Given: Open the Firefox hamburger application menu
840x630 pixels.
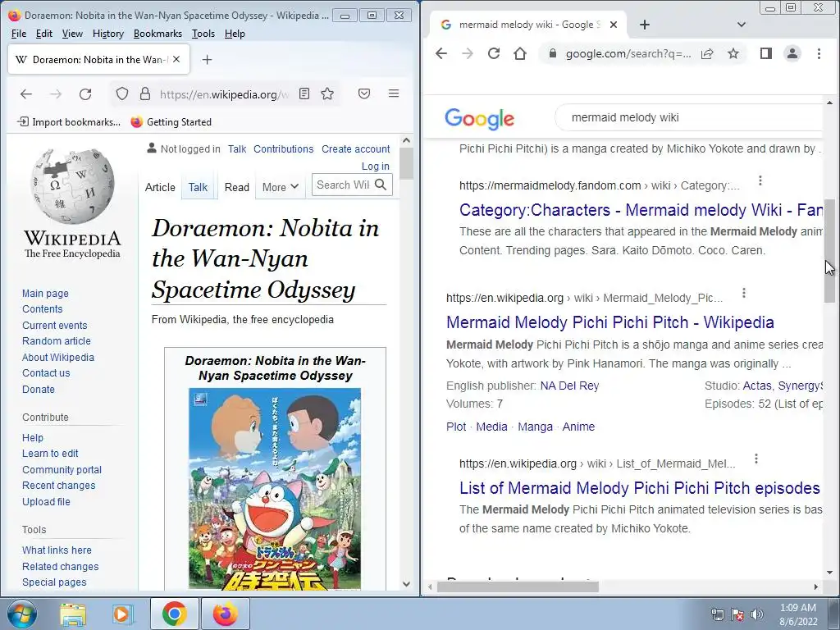Looking at the screenshot, I should click(x=394, y=94).
